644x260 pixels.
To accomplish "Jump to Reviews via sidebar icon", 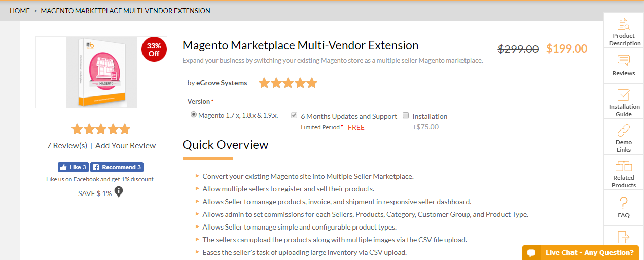I will tap(623, 60).
